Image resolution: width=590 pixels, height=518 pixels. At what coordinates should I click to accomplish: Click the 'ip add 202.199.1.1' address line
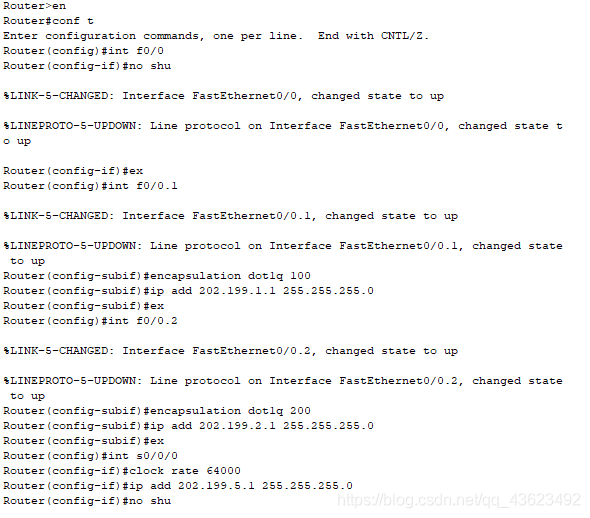click(x=189, y=291)
